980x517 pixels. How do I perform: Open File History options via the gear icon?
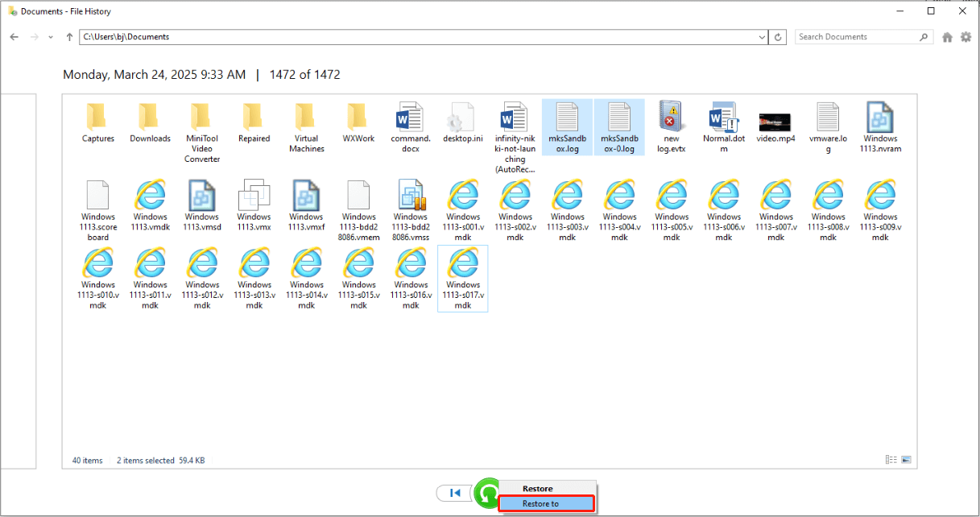pyautogui.click(x=964, y=36)
